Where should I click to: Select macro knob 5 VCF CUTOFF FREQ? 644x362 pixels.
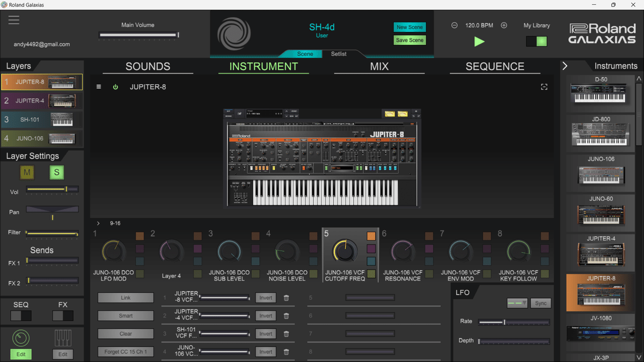click(x=345, y=251)
